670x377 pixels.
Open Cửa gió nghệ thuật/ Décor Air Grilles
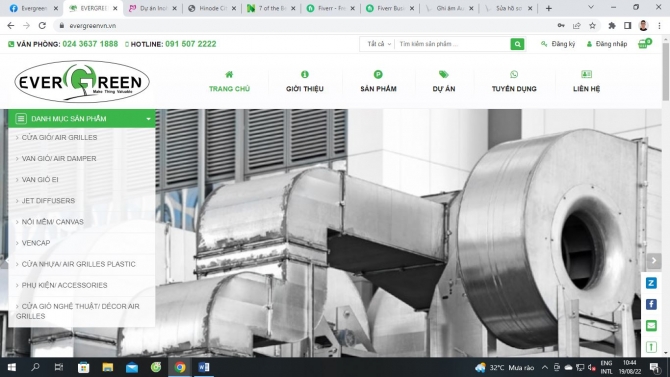(x=77, y=311)
